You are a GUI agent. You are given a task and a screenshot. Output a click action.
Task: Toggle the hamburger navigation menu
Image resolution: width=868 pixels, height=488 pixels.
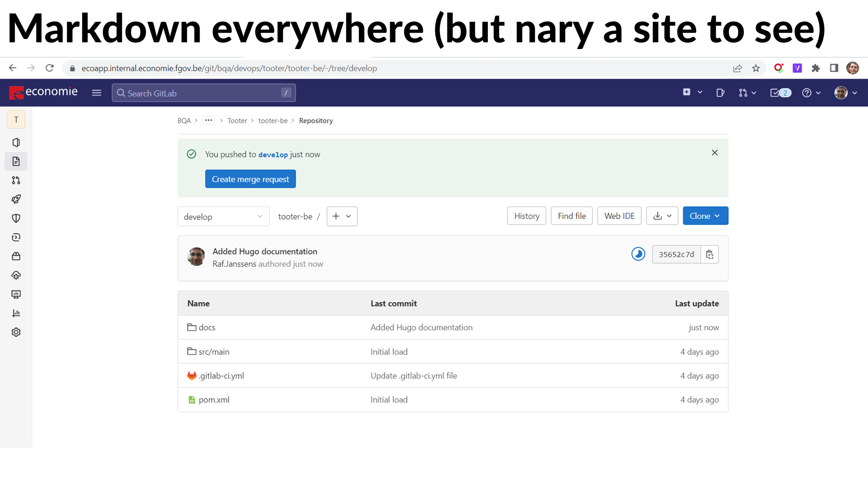[x=96, y=93]
